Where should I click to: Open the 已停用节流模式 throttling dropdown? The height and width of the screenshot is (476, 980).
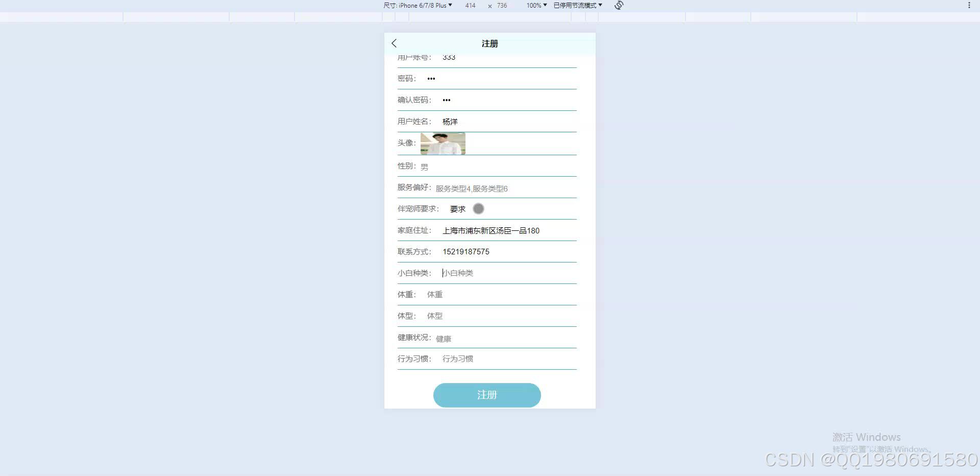(576, 6)
